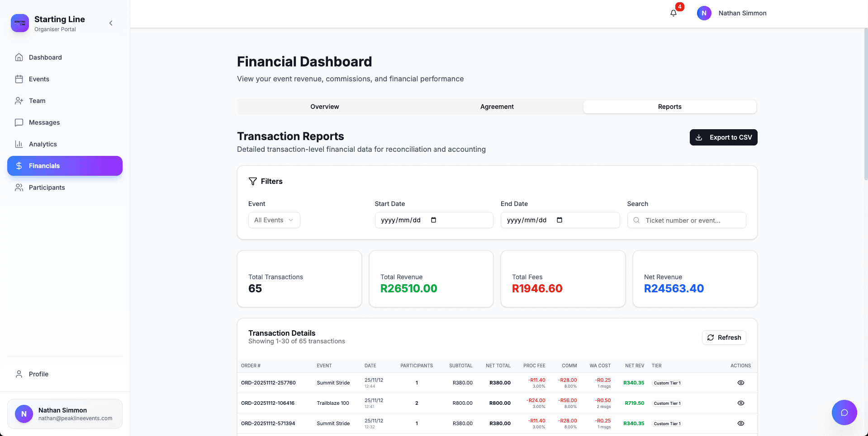Open the All Events dropdown
Image resolution: width=868 pixels, height=436 pixels.
274,220
